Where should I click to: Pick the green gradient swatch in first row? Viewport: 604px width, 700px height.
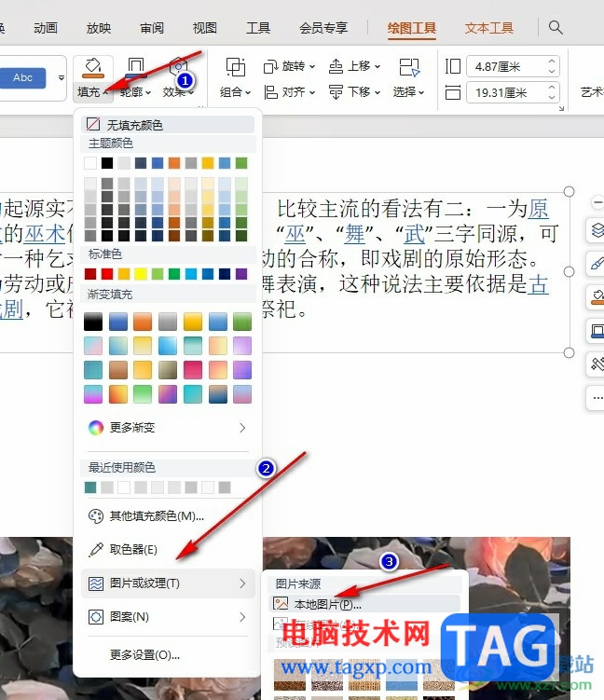pyautogui.click(x=242, y=322)
